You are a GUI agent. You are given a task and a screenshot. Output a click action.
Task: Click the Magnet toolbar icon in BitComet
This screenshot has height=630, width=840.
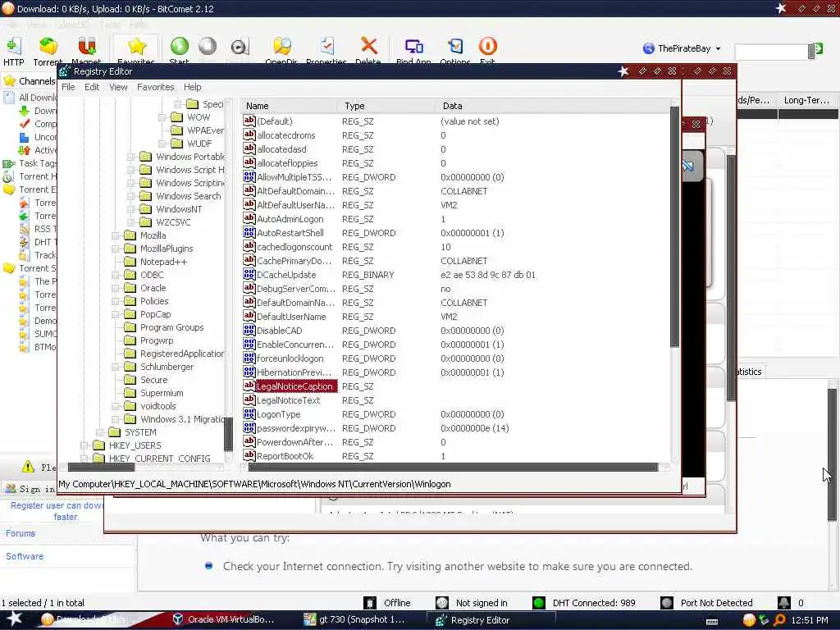point(86,47)
